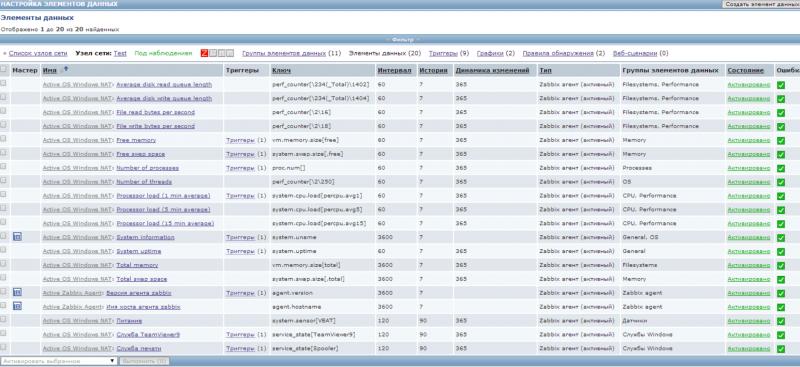Go to Триггеры (9) link

coord(443,53)
